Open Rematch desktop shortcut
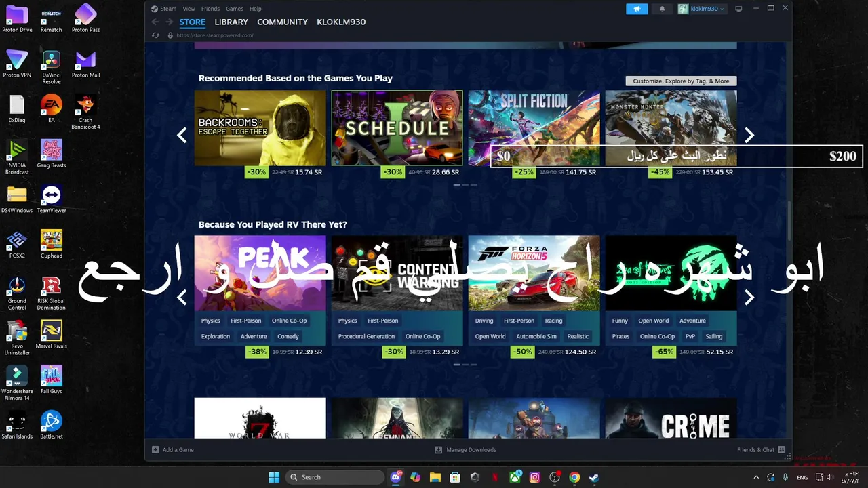The image size is (868, 488). pyautogui.click(x=52, y=19)
